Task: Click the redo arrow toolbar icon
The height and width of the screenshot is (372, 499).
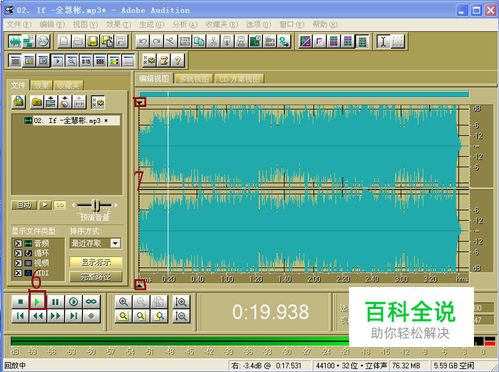Action: tap(156, 42)
